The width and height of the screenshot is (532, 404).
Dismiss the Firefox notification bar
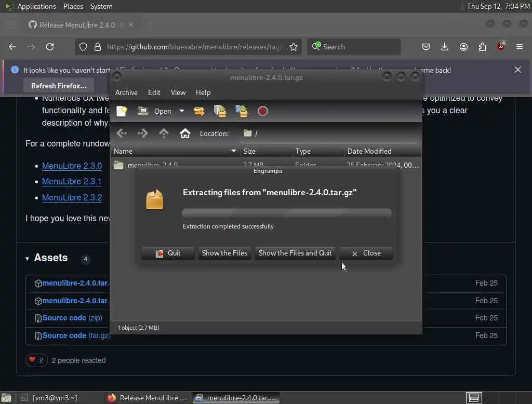518,70
